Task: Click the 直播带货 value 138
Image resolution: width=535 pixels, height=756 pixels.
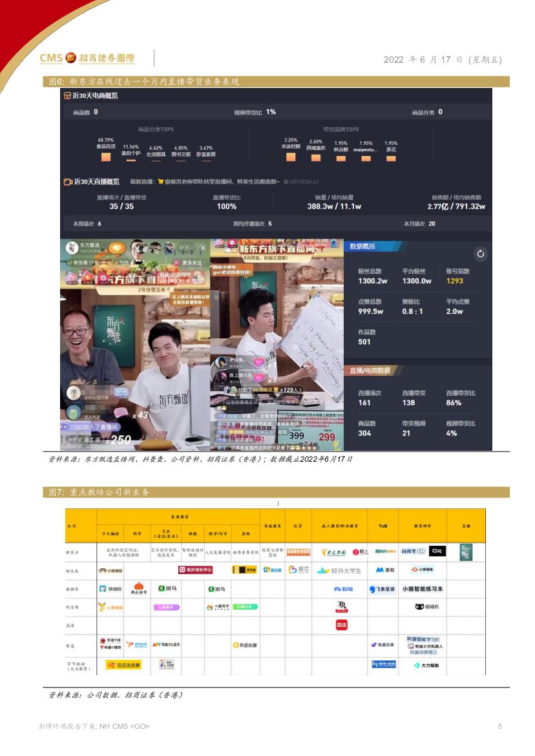Action: click(x=408, y=403)
